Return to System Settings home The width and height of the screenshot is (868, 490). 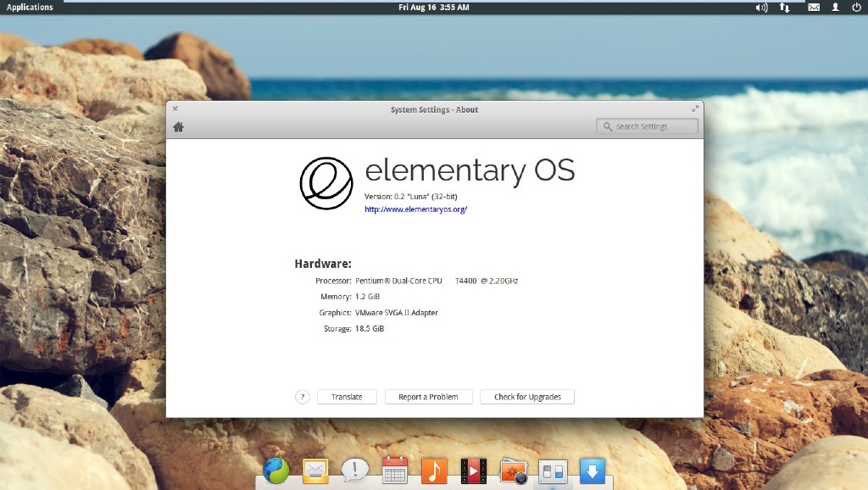[178, 127]
